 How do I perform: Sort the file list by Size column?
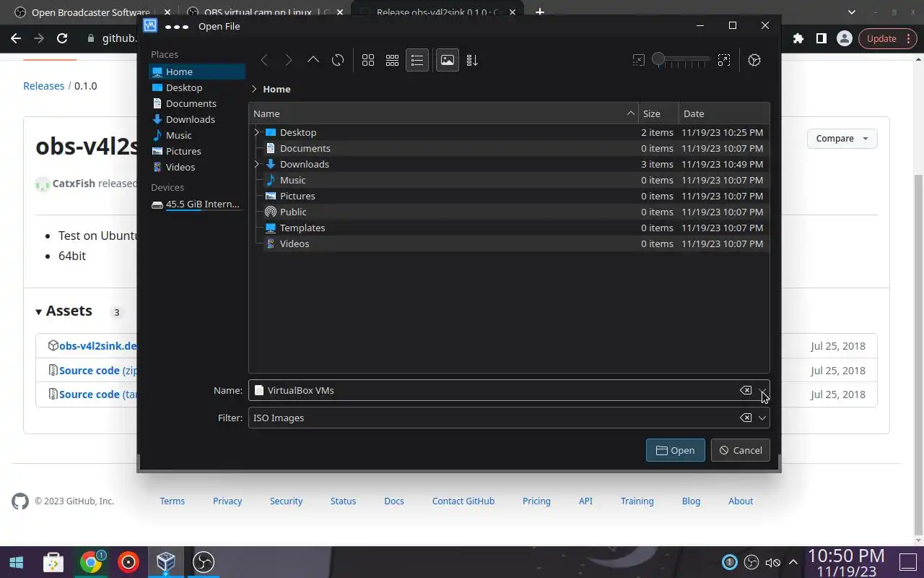tap(658, 113)
